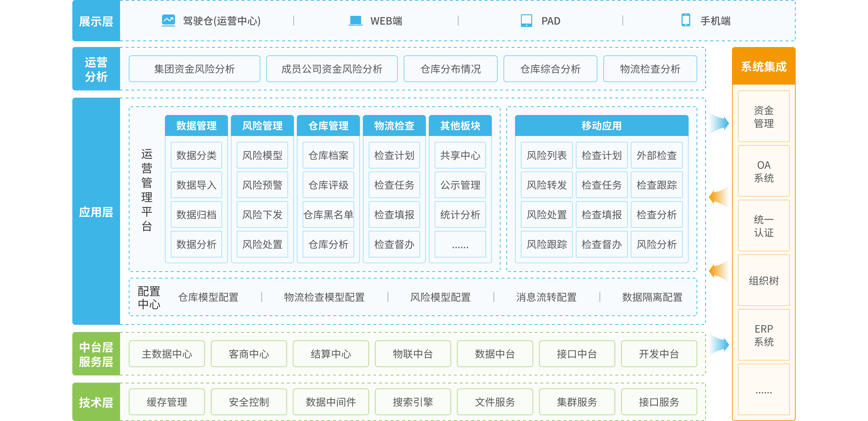Click the 仓库黑名单 module box
Screen dimensions: 868x421
pyautogui.click(x=328, y=215)
